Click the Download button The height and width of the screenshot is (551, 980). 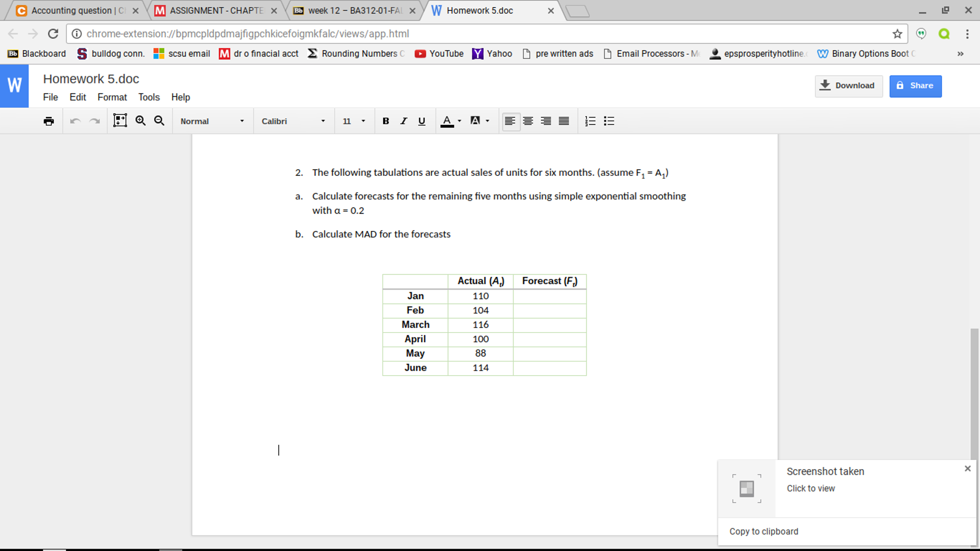pos(848,85)
